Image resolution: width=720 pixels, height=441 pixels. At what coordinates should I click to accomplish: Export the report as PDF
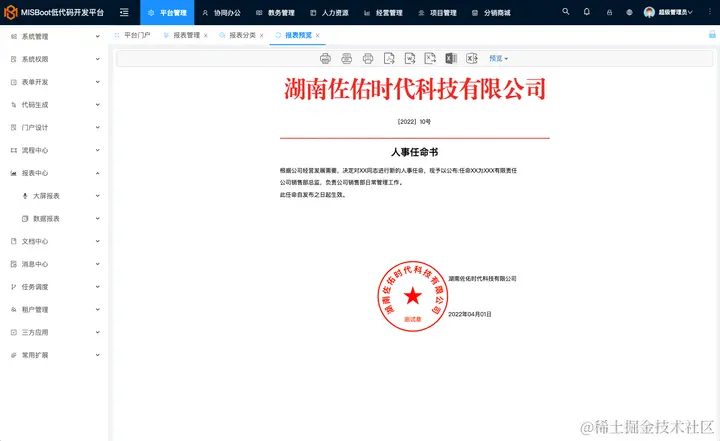pos(389,58)
